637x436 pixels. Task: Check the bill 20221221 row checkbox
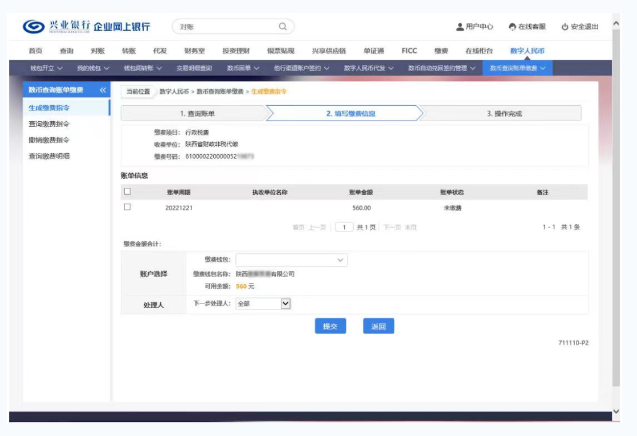[126, 207]
